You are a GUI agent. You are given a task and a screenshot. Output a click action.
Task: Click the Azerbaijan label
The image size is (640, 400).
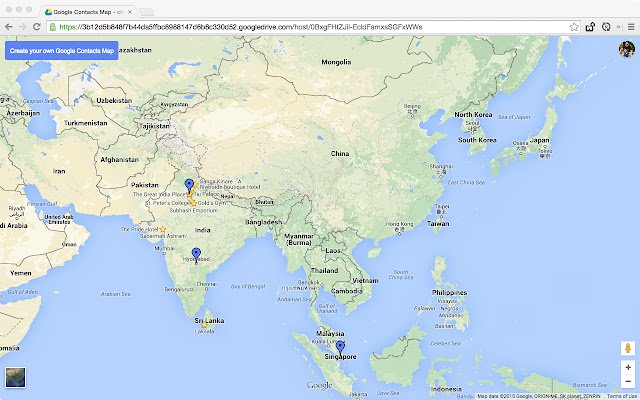[23, 113]
